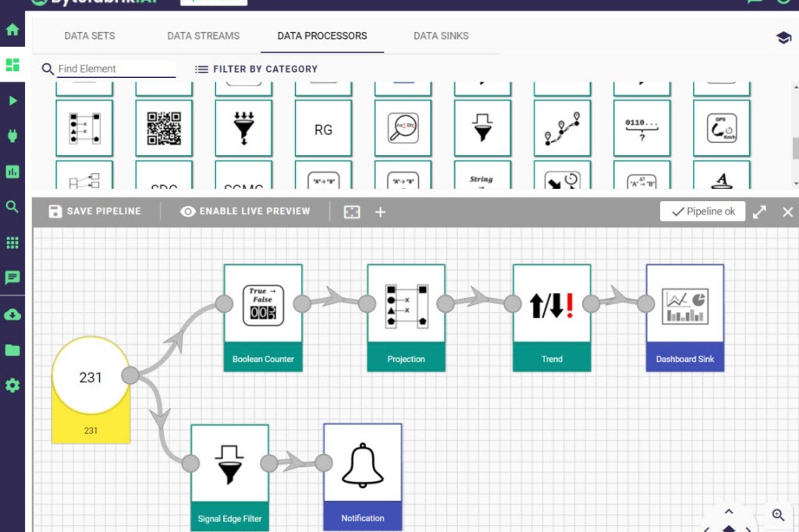Click the element list vertical scrollbar
Image resolution: width=799 pixels, height=532 pixels.
coord(795,148)
